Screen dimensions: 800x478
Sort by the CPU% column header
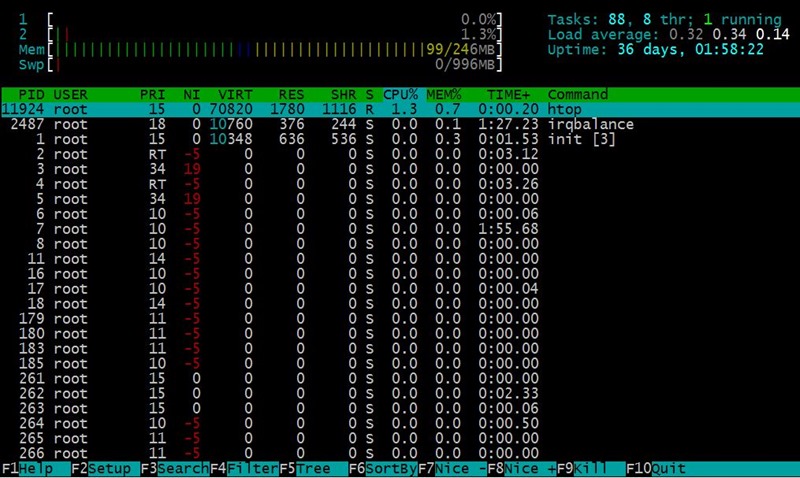(401, 94)
